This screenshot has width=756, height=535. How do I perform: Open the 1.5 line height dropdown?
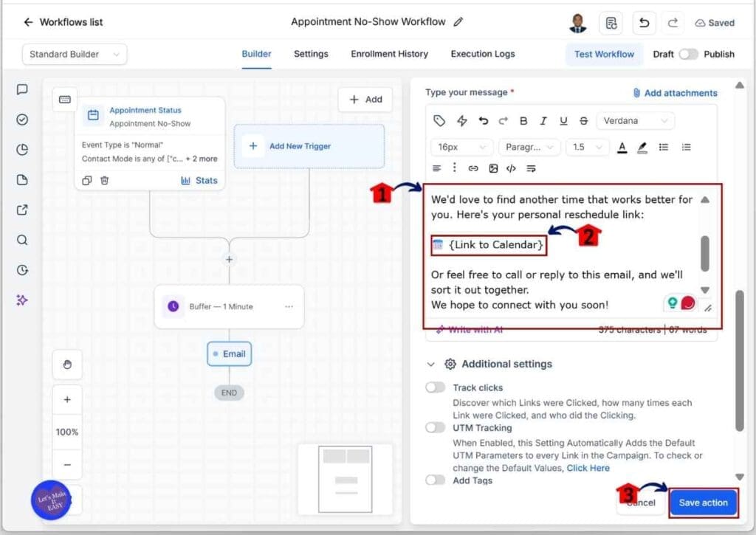(x=587, y=147)
